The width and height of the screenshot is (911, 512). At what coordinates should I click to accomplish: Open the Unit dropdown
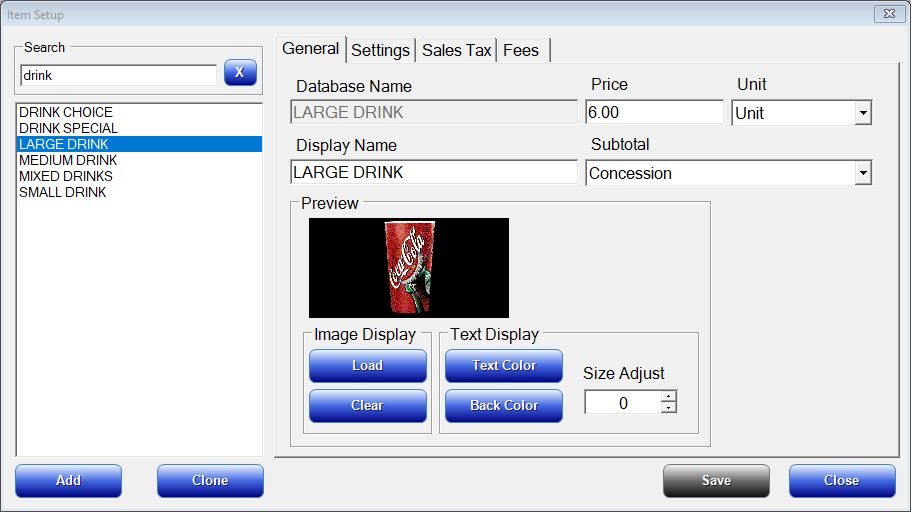coord(802,113)
